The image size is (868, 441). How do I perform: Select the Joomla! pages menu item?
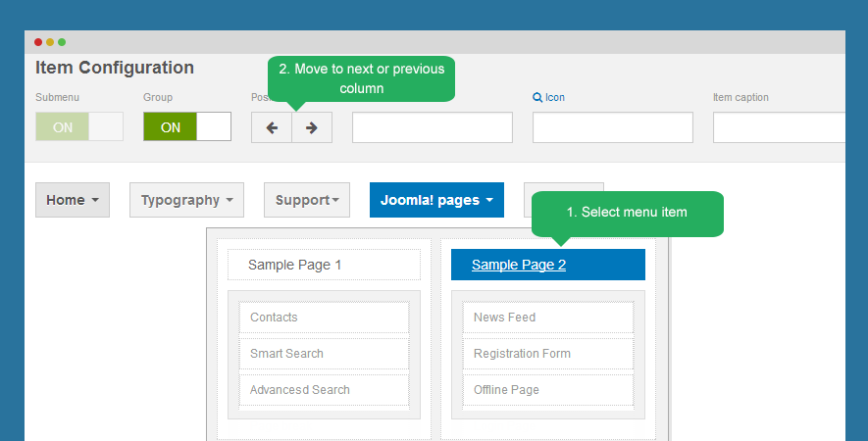click(x=436, y=200)
